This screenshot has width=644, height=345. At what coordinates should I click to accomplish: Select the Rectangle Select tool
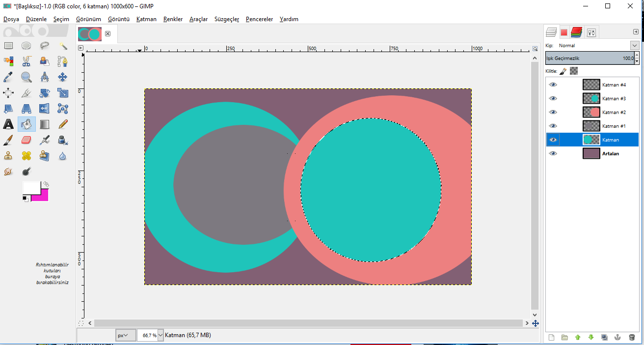click(8, 46)
